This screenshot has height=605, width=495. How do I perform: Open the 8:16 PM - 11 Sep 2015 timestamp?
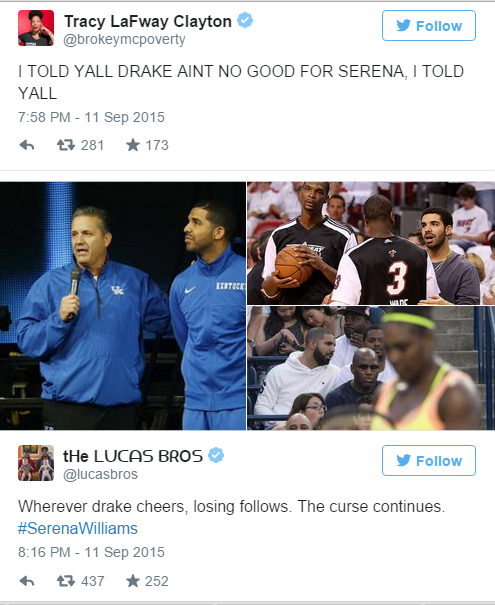91,552
